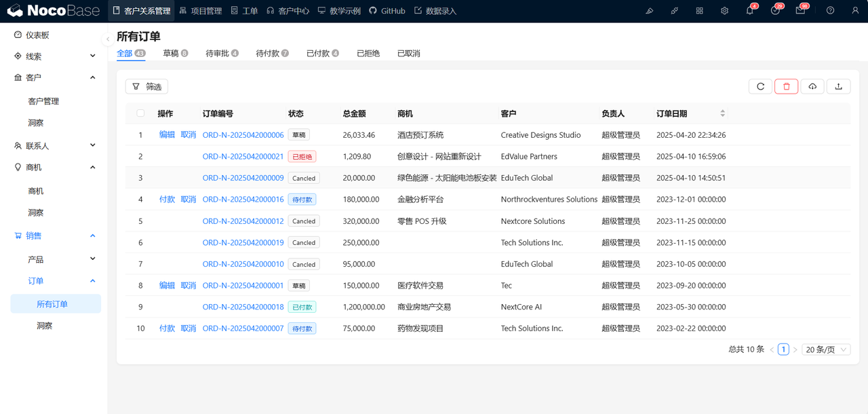Open order link ORD-N-2025042000021
868x414 pixels.
pyautogui.click(x=243, y=157)
